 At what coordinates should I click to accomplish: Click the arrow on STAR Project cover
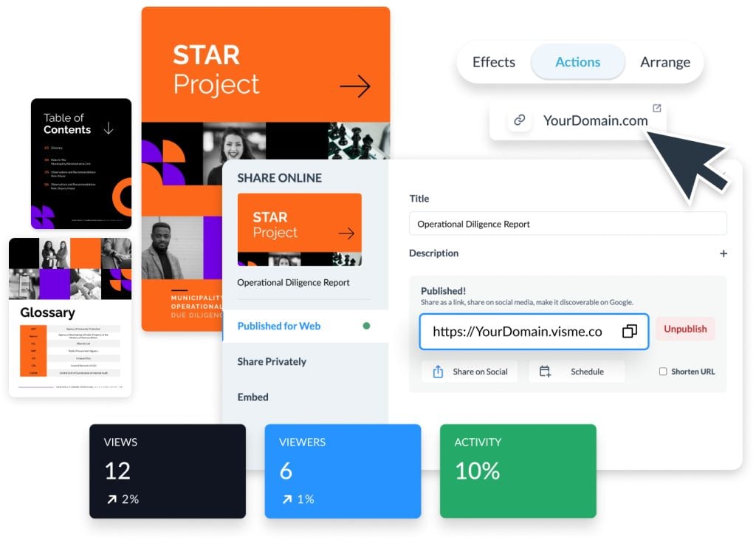coord(354,87)
